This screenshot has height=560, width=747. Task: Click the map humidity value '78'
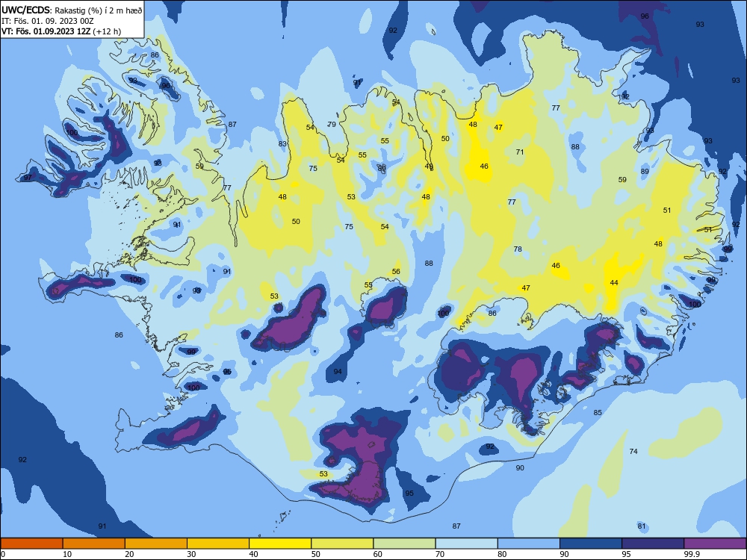[x=518, y=249]
